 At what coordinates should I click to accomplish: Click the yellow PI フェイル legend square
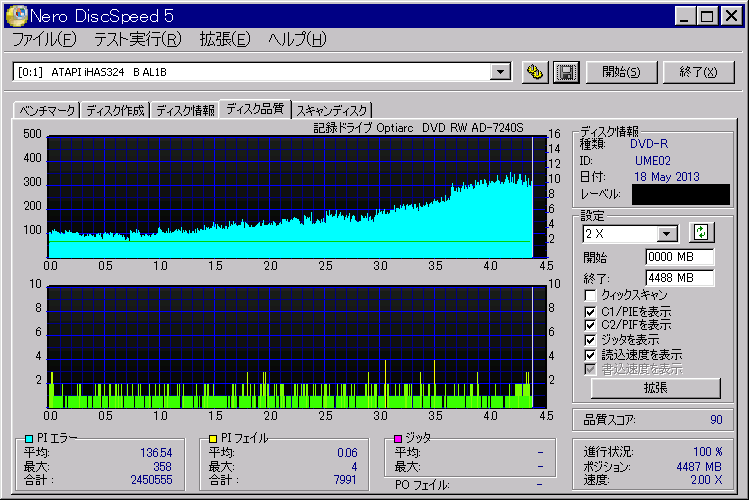(x=213, y=438)
